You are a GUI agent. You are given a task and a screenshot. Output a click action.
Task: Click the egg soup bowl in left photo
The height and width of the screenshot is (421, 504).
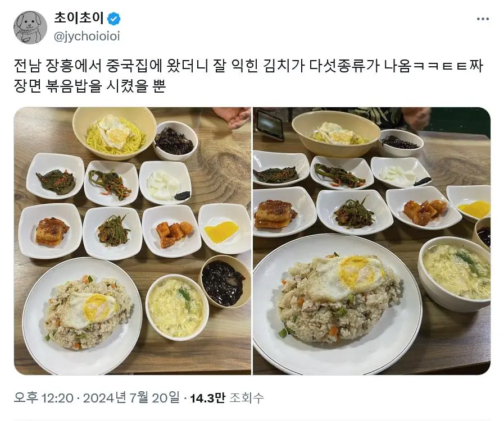coord(177,307)
